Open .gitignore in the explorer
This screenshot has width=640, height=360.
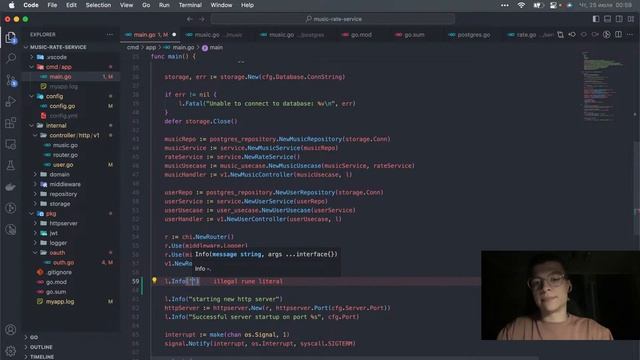(59, 272)
